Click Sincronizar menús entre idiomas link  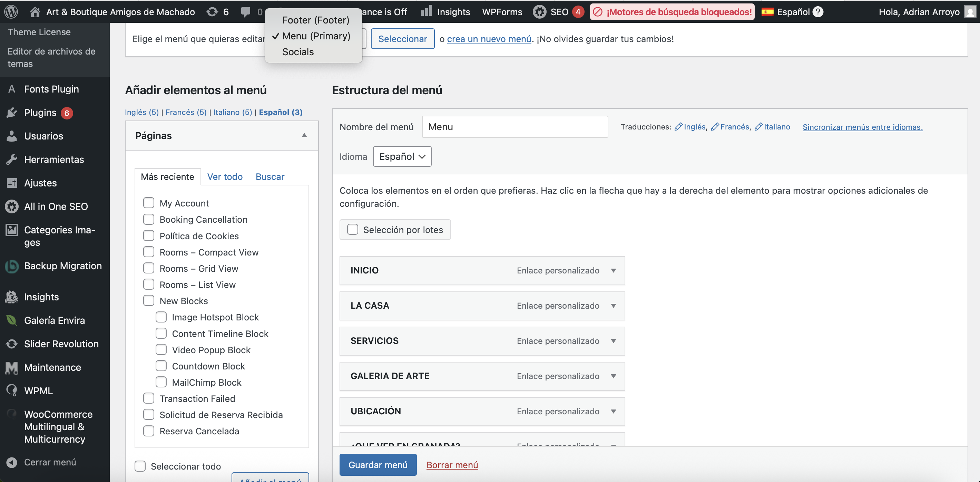pos(862,127)
